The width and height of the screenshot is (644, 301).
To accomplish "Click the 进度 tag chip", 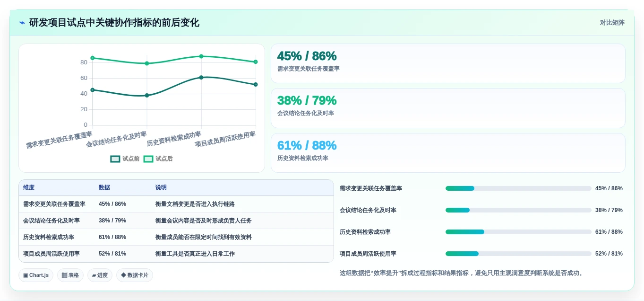I will tap(100, 275).
